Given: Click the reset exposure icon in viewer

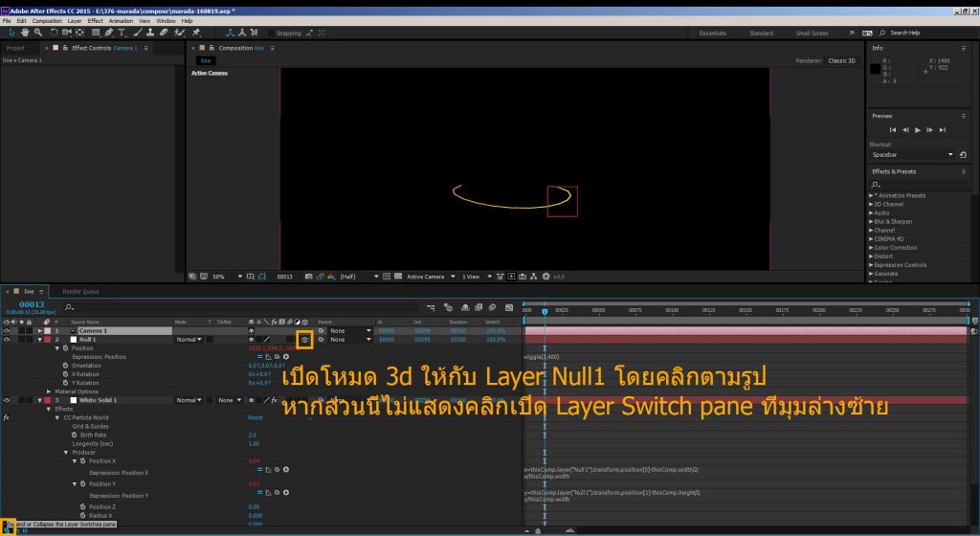Looking at the screenshot, I should (x=546, y=276).
